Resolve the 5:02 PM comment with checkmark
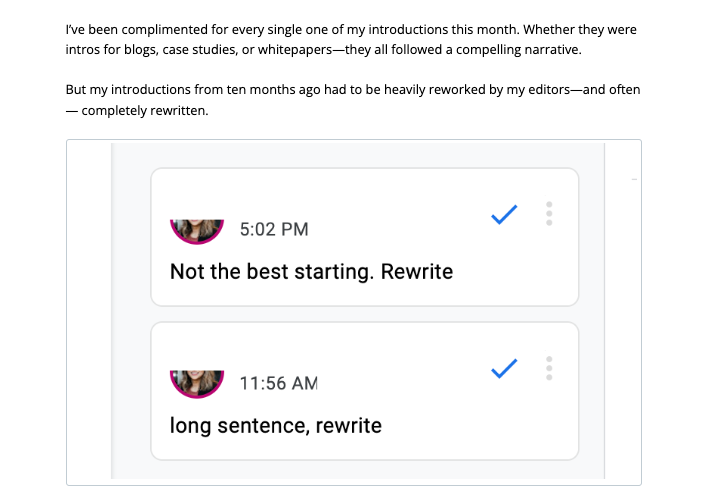The width and height of the screenshot is (708, 497). click(504, 214)
